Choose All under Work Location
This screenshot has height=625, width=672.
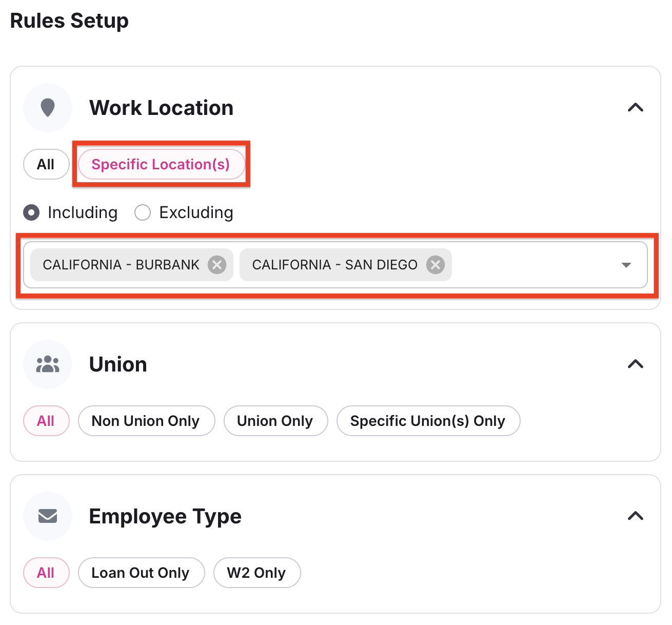[x=46, y=164]
